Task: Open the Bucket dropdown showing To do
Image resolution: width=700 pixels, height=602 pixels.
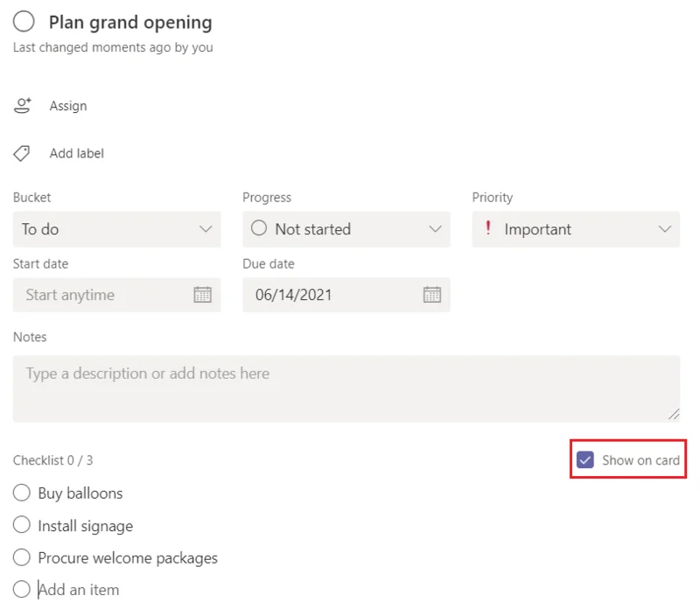Action: pyautogui.click(x=117, y=229)
